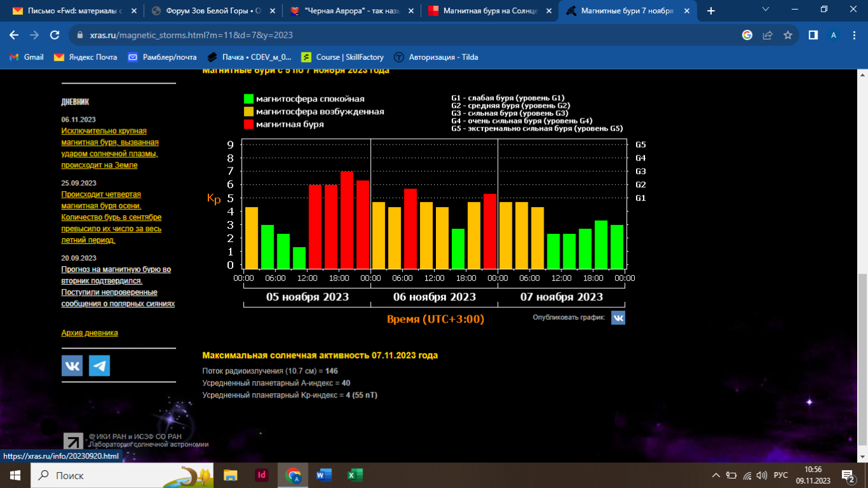Reload the page with refresh button
The height and width of the screenshot is (488, 868).
tap(55, 36)
